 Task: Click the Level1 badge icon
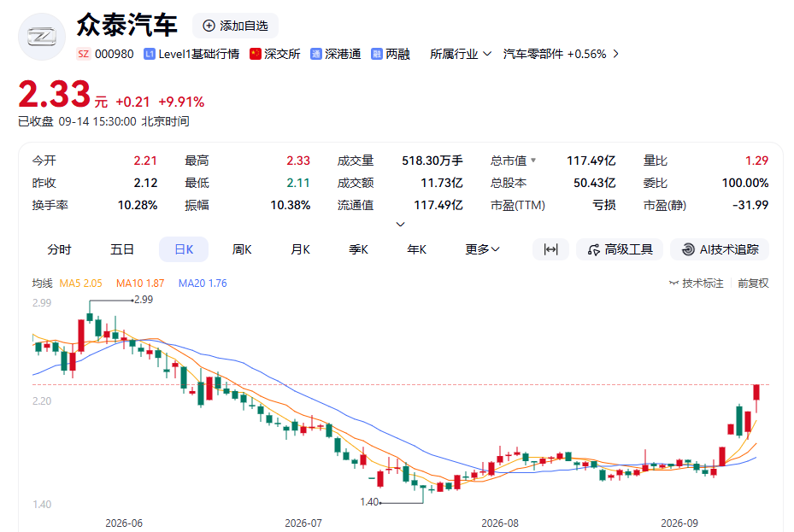coord(150,54)
